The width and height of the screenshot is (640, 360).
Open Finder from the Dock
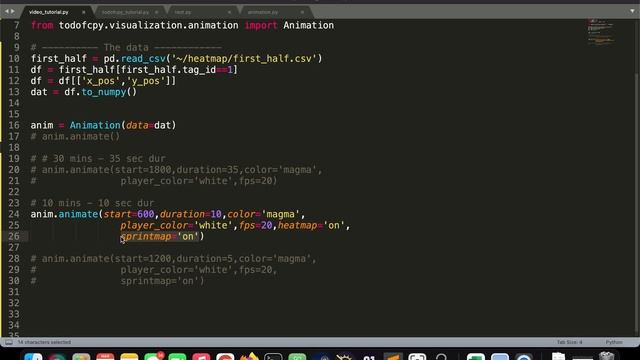tap(33, 356)
